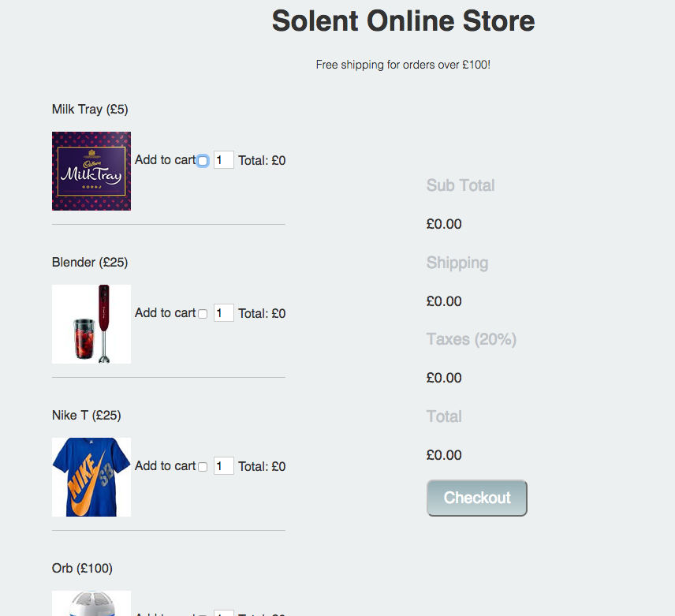Toggle the Orb Add to cart checkbox

tap(203, 613)
